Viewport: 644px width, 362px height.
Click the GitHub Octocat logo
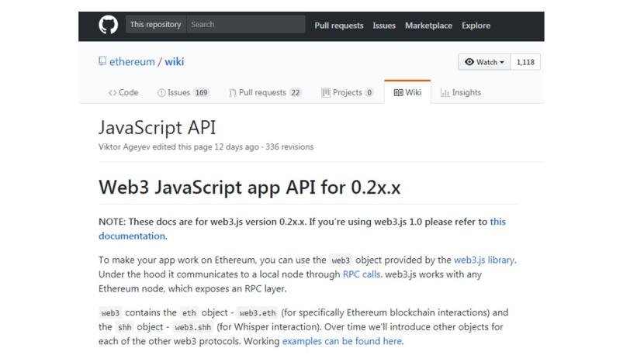pyautogui.click(x=108, y=26)
